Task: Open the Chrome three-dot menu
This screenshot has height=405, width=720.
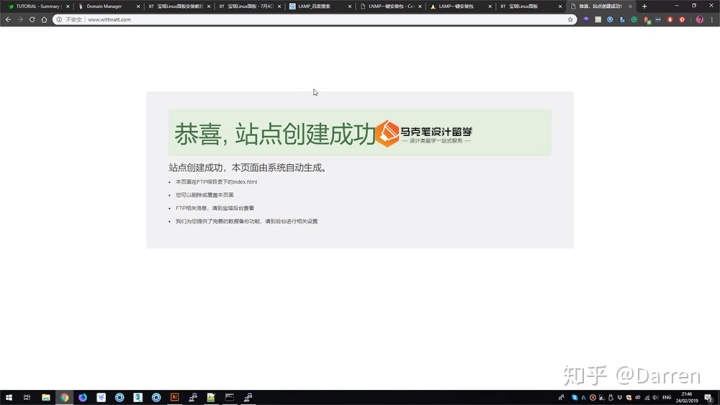Action: click(x=712, y=20)
